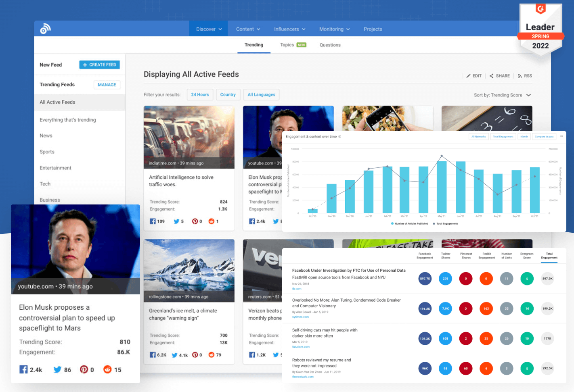Open the 24 Hours filter
The height and width of the screenshot is (392, 574).
click(x=200, y=95)
